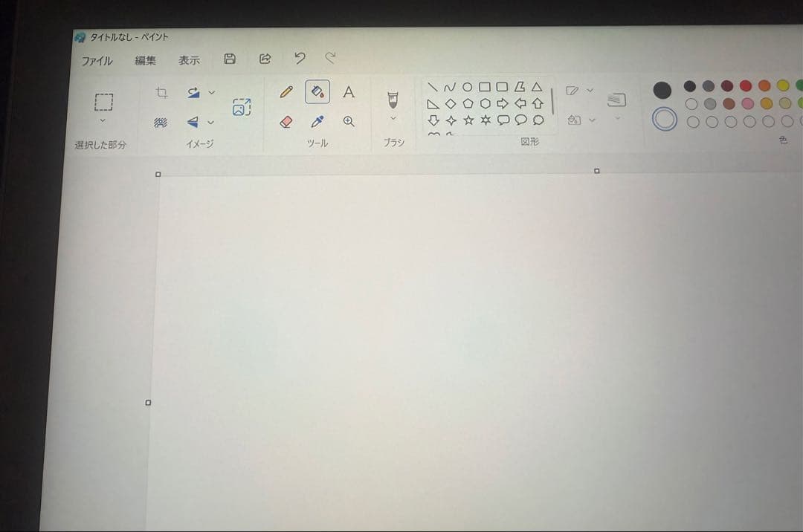Expand the selection tool dropdown arrow
Viewport: 803px width, 532px height.
pyautogui.click(x=103, y=120)
